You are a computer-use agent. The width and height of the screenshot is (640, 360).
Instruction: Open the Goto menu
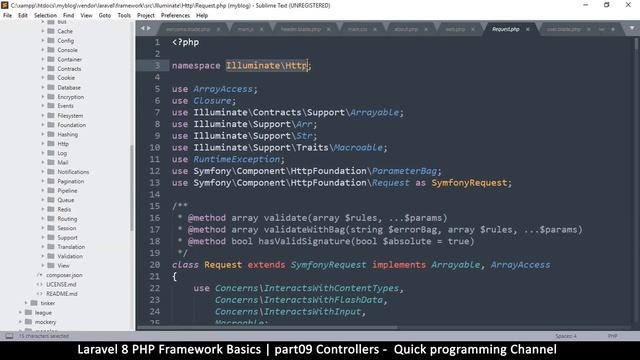(105, 16)
